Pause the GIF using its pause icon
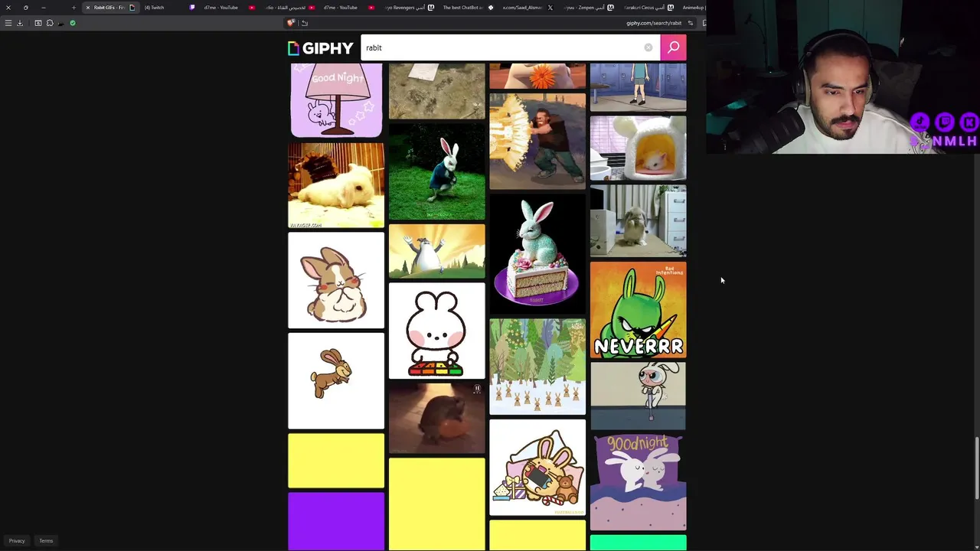 pyautogui.click(x=477, y=389)
